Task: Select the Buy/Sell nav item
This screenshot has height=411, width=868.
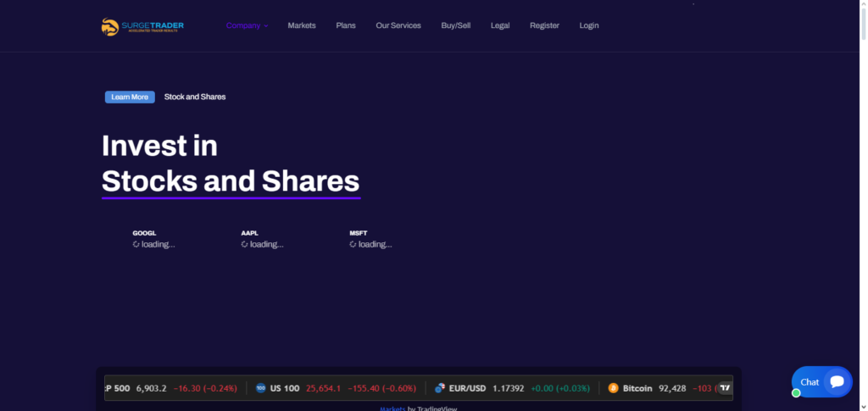Action: pyautogui.click(x=455, y=25)
